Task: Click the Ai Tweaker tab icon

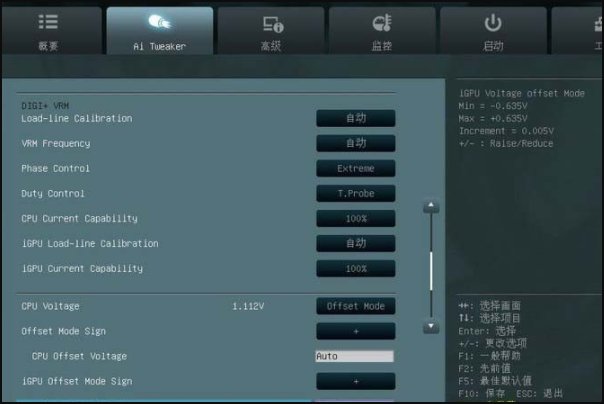Action: point(159,23)
